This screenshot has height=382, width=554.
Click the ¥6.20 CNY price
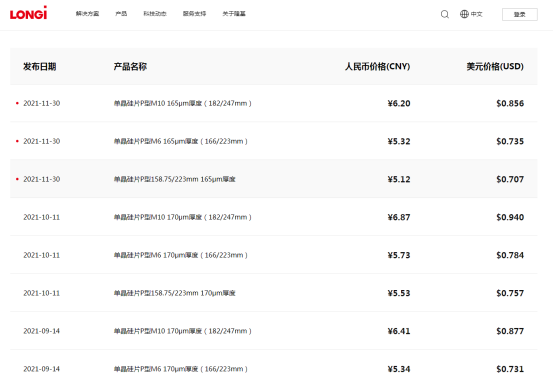coord(399,103)
